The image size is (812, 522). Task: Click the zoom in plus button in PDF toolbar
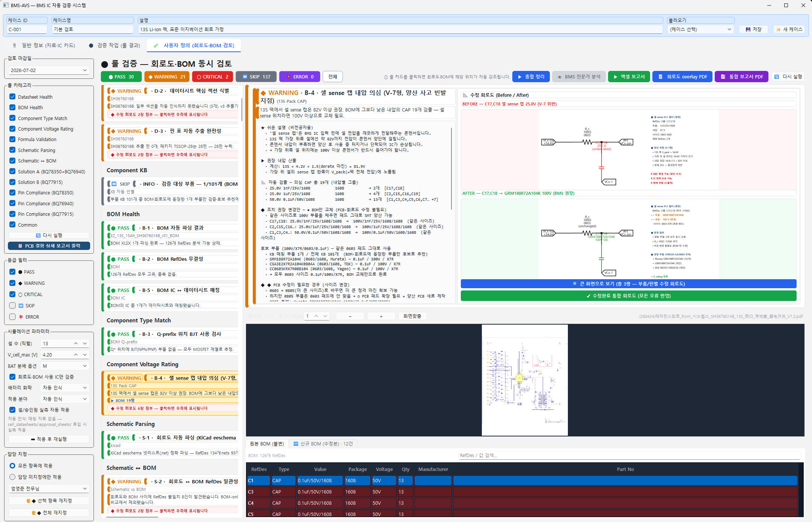[381, 316]
